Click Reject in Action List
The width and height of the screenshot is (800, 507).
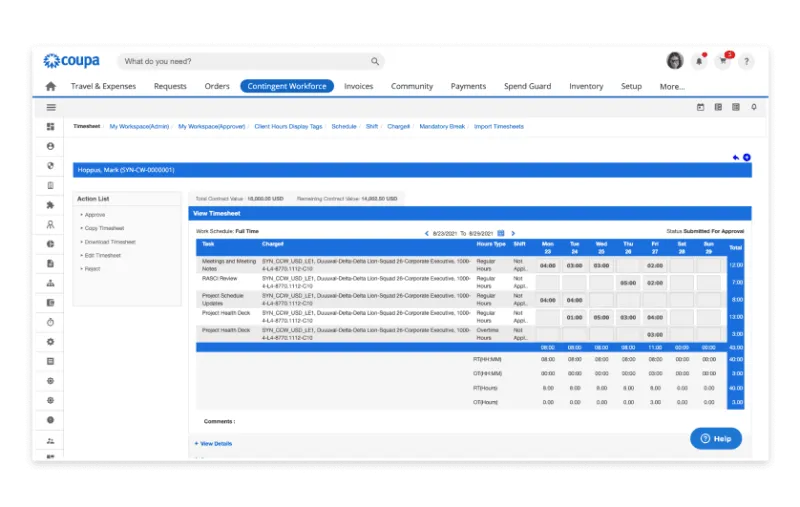coord(92,269)
